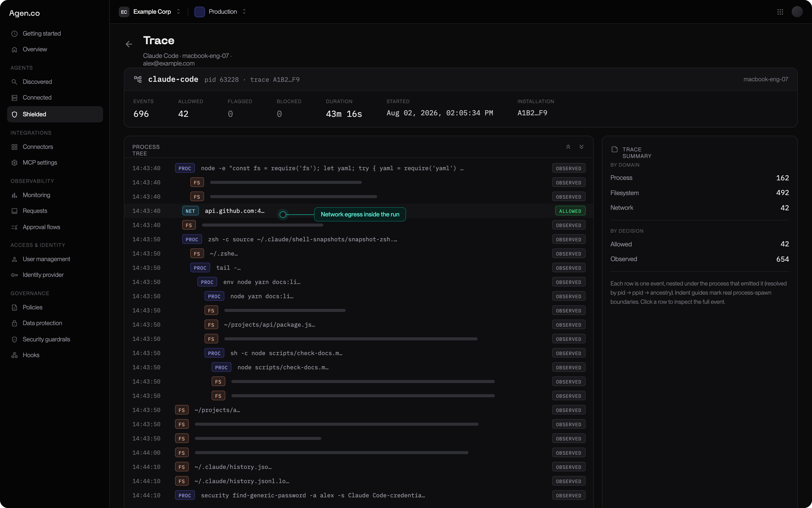The image size is (812, 508).
Task: Click the Agen.co logo
Action: [25, 13]
